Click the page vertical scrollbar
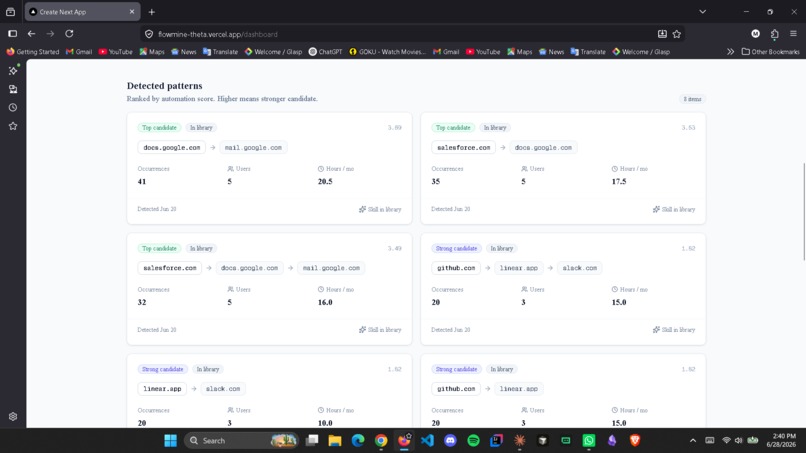 (x=803, y=212)
